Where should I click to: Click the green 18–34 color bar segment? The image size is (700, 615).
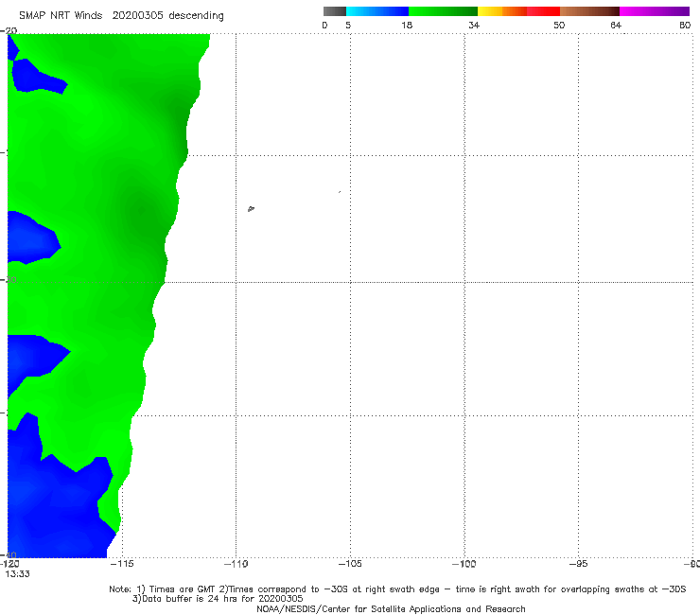443,11
